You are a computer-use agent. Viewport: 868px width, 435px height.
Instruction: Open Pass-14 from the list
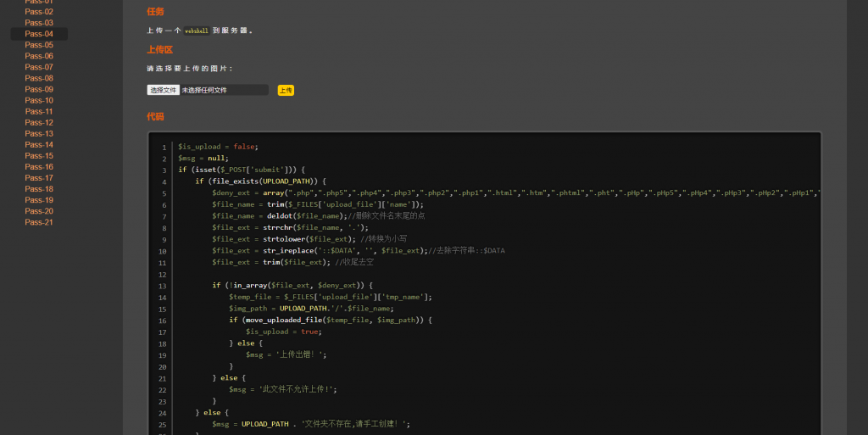point(39,144)
